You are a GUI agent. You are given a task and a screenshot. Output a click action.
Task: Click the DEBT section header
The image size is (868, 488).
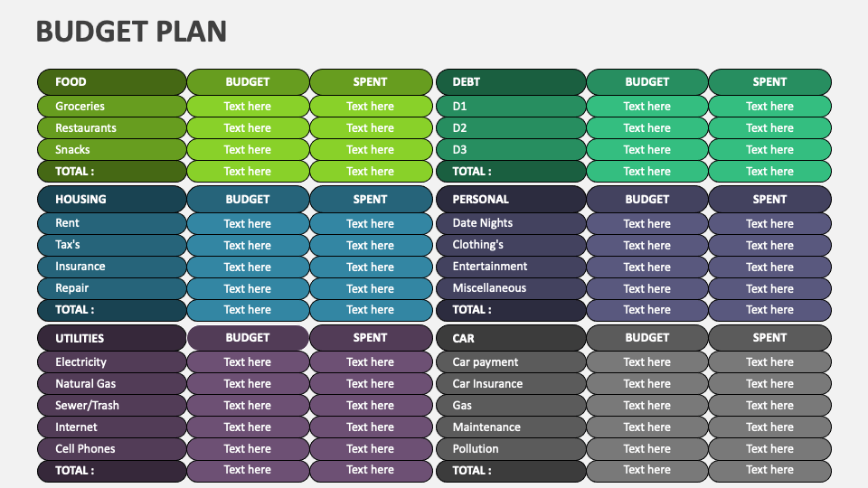point(511,82)
